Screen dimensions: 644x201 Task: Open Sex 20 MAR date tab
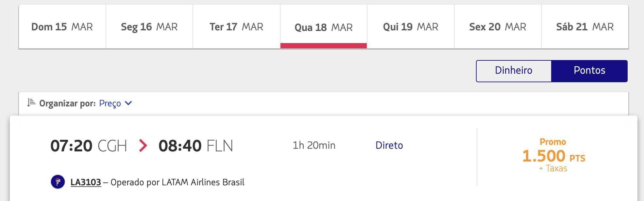coord(498,27)
